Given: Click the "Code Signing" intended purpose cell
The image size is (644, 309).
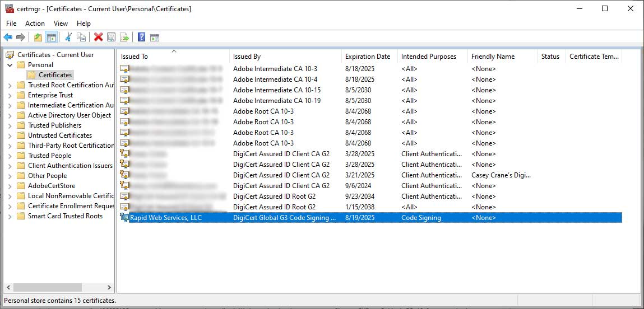Looking at the screenshot, I should point(421,218).
